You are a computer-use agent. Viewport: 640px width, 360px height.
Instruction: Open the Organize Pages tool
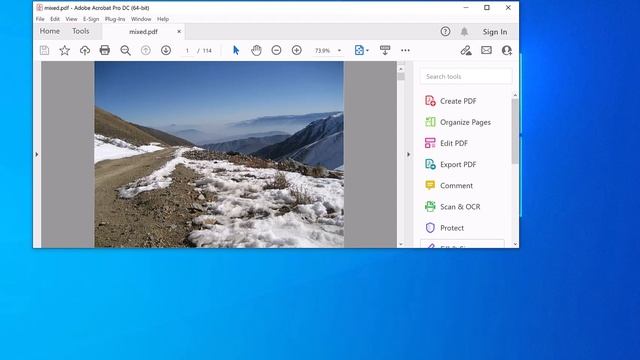(458, 122)
